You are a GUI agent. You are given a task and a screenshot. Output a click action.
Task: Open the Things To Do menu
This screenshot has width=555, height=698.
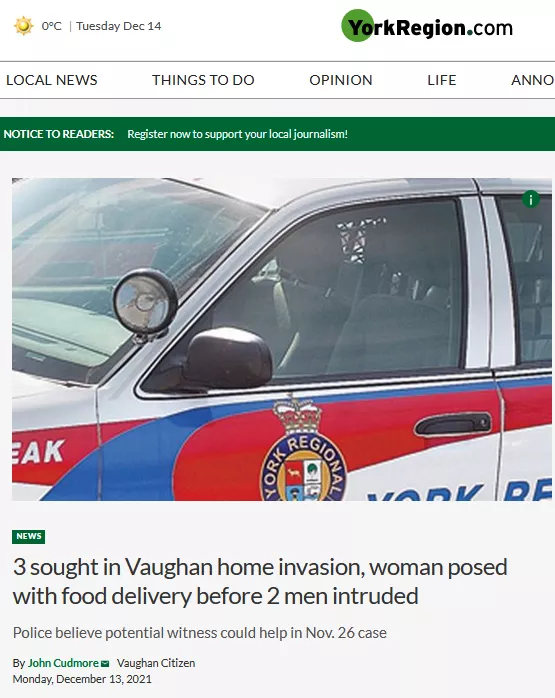click(203, 80)
